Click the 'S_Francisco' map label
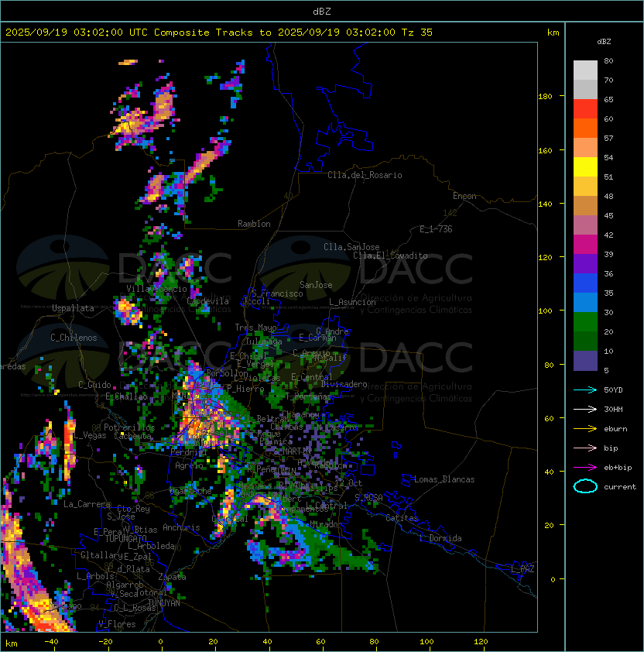Viewport: 644px width, 652px height. (x=277, y=293)
